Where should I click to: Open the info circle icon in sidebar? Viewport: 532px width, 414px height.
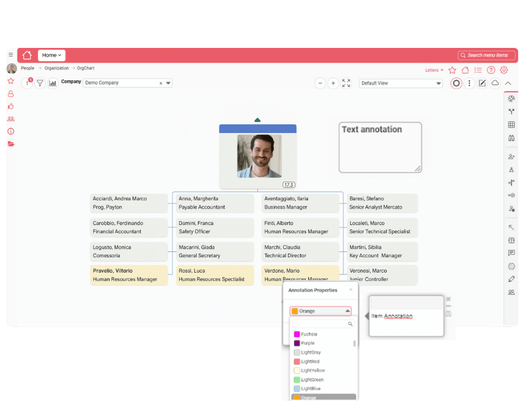[11, 131]
